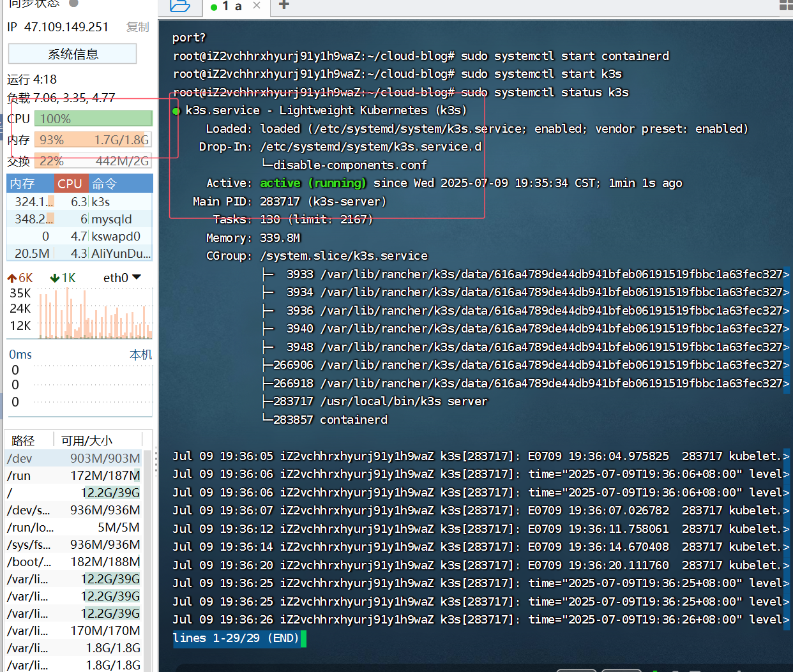
Task: Select the /dev/s... disk row
Action: tap(73, 510)
